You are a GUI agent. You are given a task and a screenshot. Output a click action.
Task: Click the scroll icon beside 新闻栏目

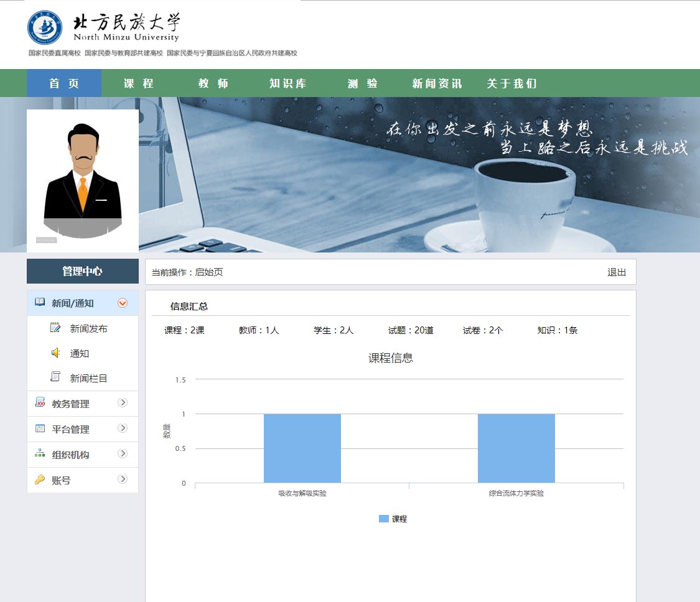click(x=55, y=377)
